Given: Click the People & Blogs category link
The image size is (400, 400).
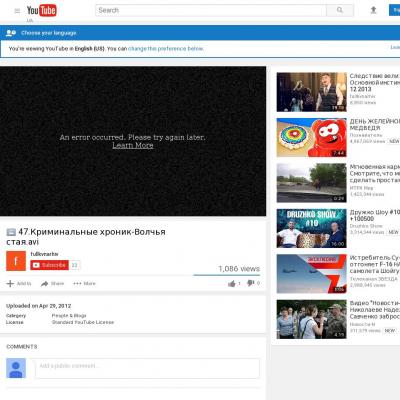Looking at the screenshot, I should pos(69,315).
